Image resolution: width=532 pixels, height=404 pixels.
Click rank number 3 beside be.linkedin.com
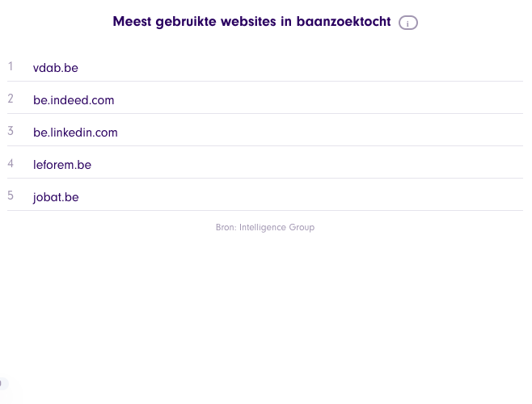click(x=11, y=131)
